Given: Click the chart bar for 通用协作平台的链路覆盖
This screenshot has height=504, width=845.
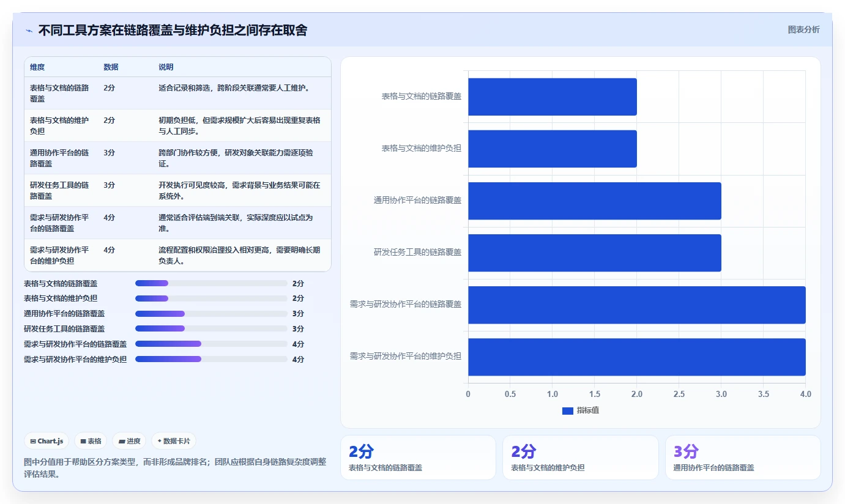Looking at the screenshot, I should pyautogui.click(x=595, y=201).
